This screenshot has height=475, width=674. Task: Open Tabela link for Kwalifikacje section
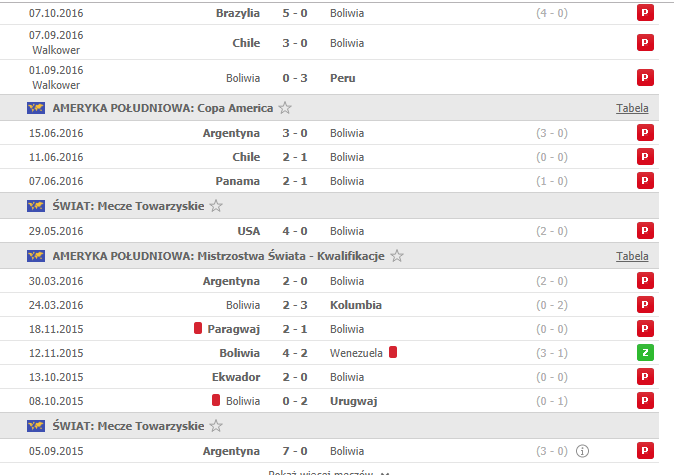click(x=632, y=256)
